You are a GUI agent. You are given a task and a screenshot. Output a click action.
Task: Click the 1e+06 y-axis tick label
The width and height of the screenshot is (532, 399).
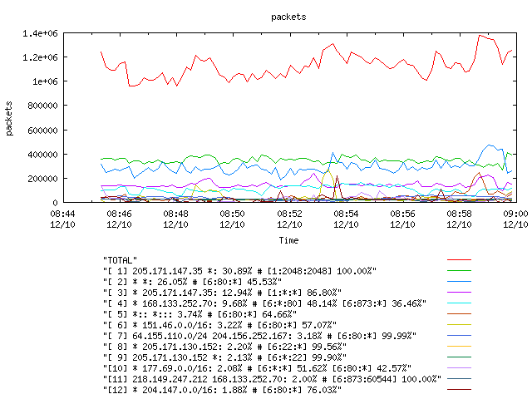pos(45,81)
